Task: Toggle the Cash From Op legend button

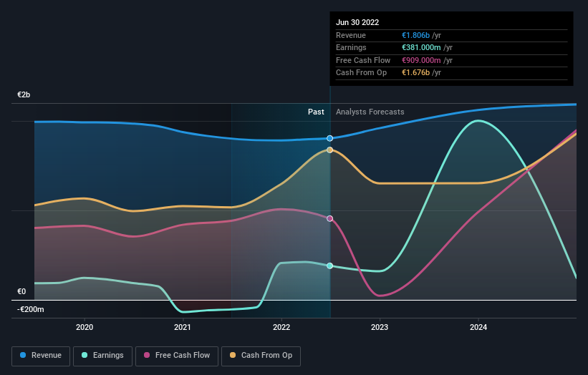Action: (x=261, y=356)
